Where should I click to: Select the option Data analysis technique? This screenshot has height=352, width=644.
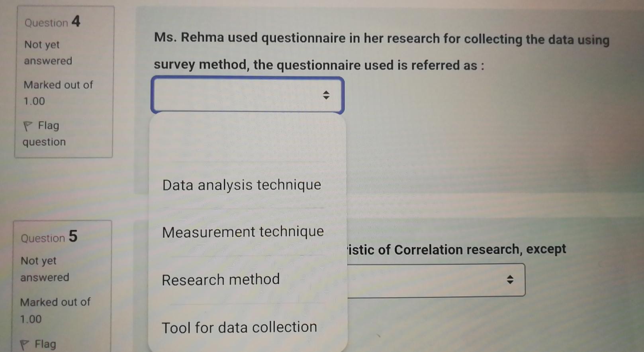241,185
